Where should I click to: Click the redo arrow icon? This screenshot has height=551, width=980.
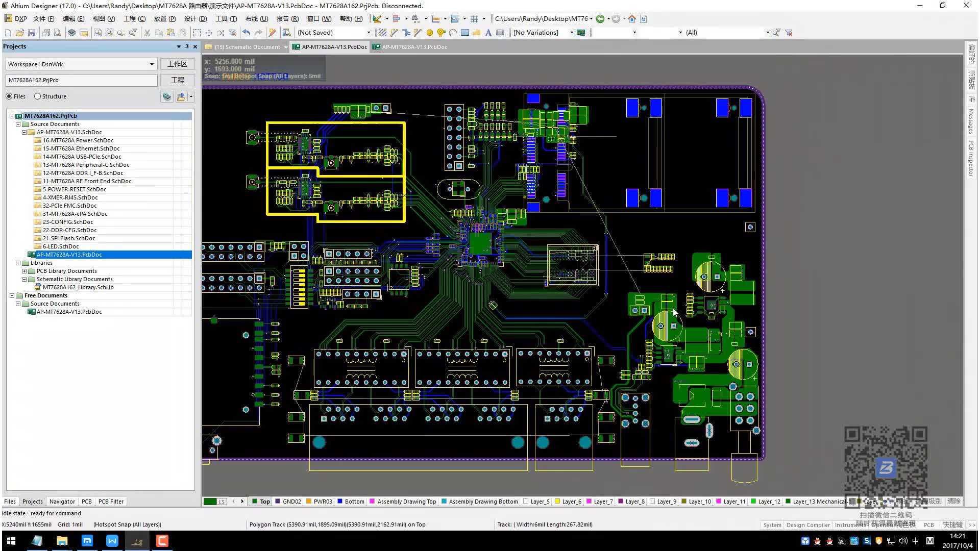258,33
